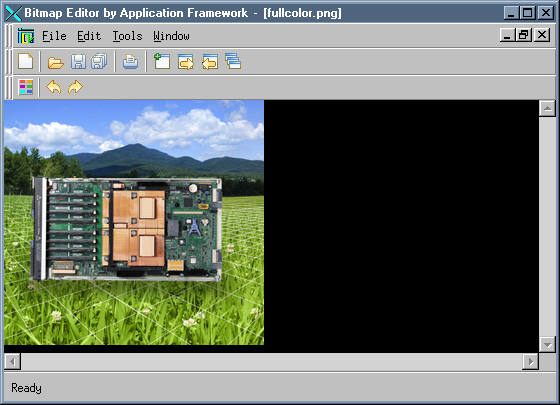Cascade windows using the stacked windows icon
Image resolution: width=560 pixels, height=405 pixels.
[x=233, y=61]
